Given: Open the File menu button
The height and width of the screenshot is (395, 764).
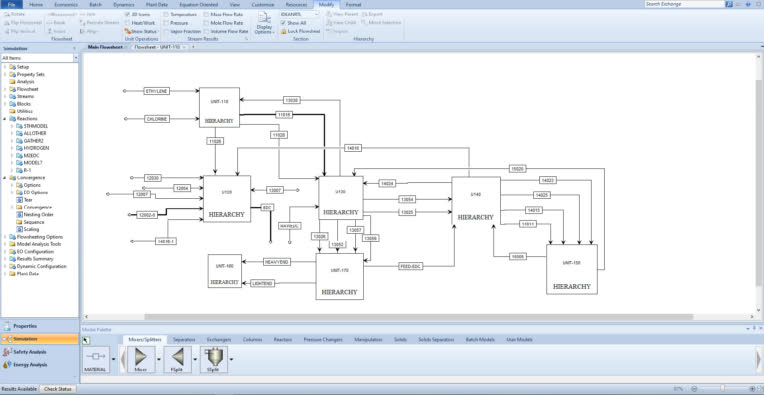Looking at the screenshot, I should pyautogui.click(x=12, y=4).
